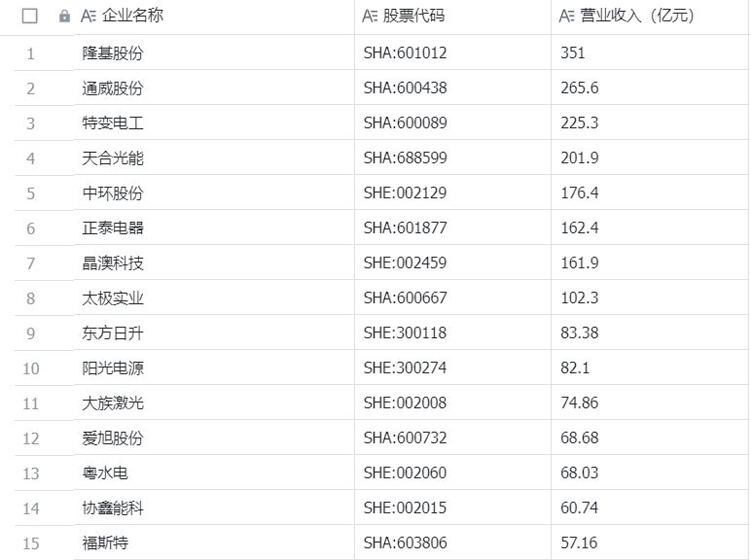
Task: Click the 阳光电源 company cell
Action: (x=113, y=368)
